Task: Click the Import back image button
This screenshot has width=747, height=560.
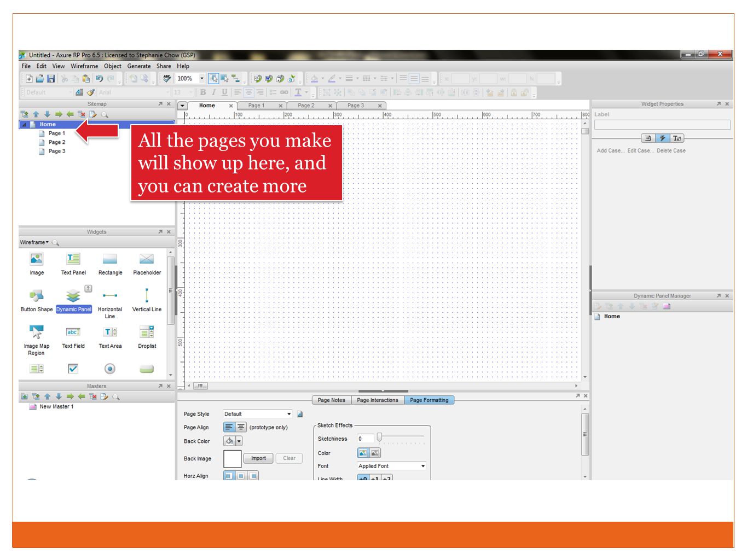Action: click(258, 458)
